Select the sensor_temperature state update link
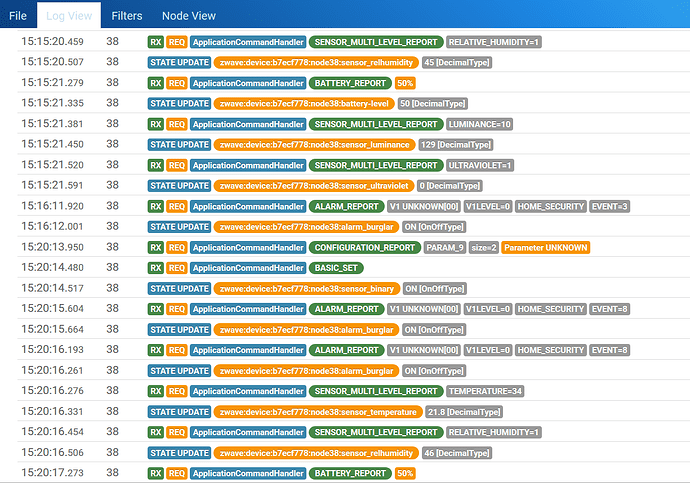 click(318, 412)
